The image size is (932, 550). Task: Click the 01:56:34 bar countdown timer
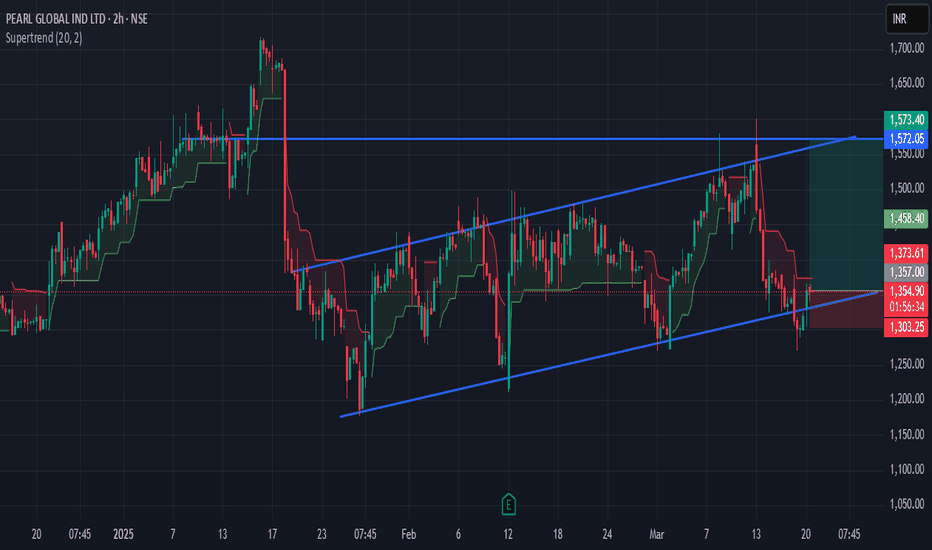coord(906,307)
